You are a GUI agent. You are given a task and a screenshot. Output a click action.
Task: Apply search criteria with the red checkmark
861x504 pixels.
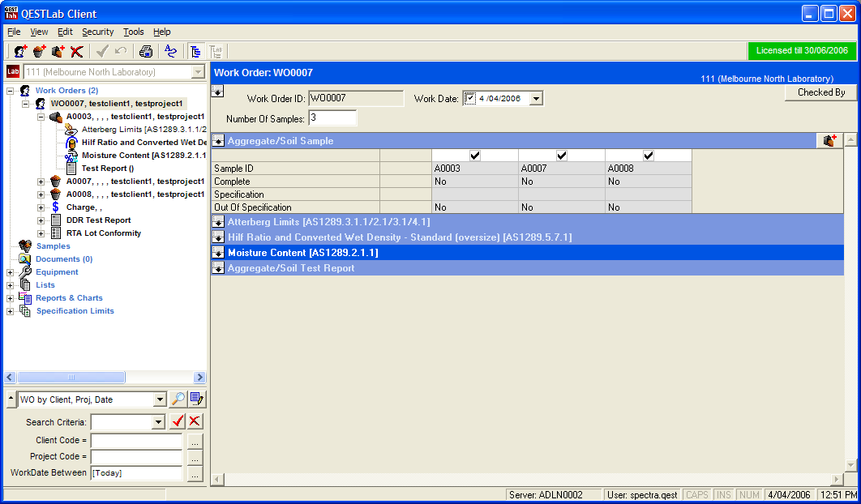[x=178, y=421]
